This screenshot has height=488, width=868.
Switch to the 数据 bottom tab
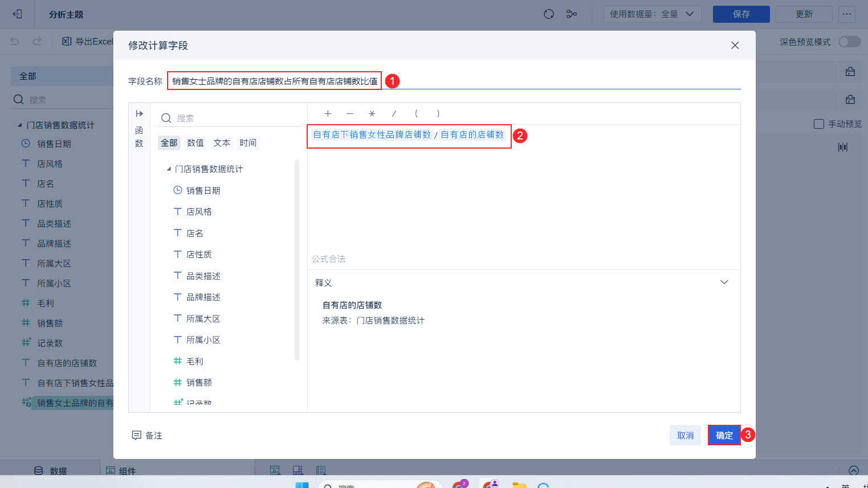tap(51, 471)
